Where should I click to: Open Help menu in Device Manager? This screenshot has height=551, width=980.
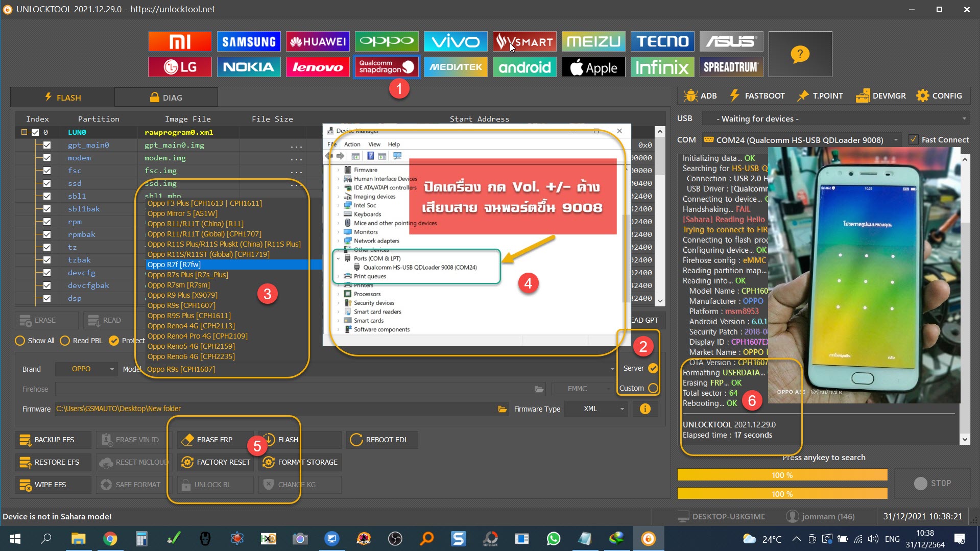[x=394, y=145]
